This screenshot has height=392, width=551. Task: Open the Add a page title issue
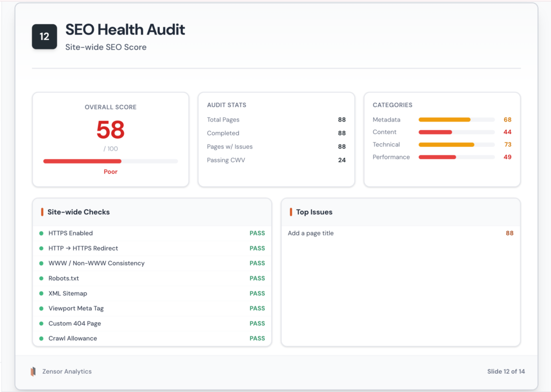310,233
